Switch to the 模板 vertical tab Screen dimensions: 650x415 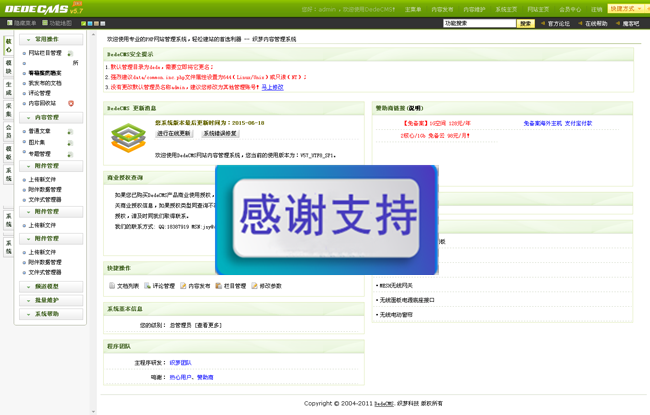pyautogui.click(x=8, y=153)
